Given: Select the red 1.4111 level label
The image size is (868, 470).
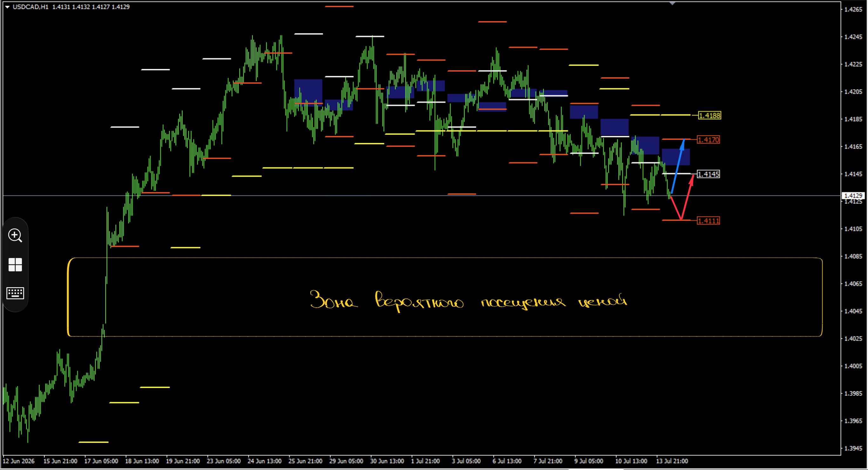Looking at the screenshot, I should coord(708,221).
